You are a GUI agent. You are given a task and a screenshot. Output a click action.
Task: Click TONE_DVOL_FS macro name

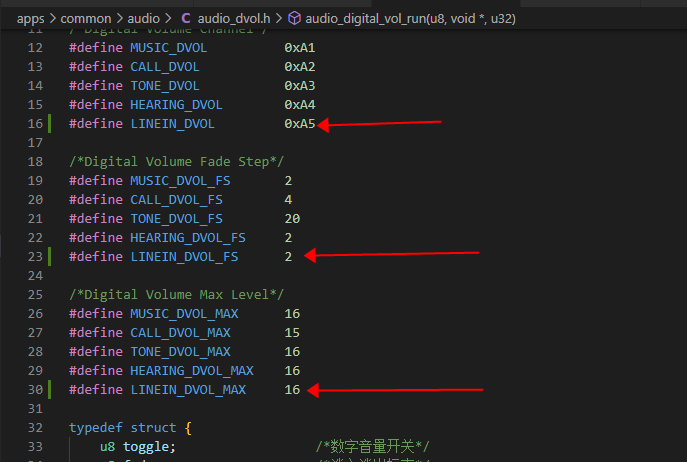pos(176,219)
